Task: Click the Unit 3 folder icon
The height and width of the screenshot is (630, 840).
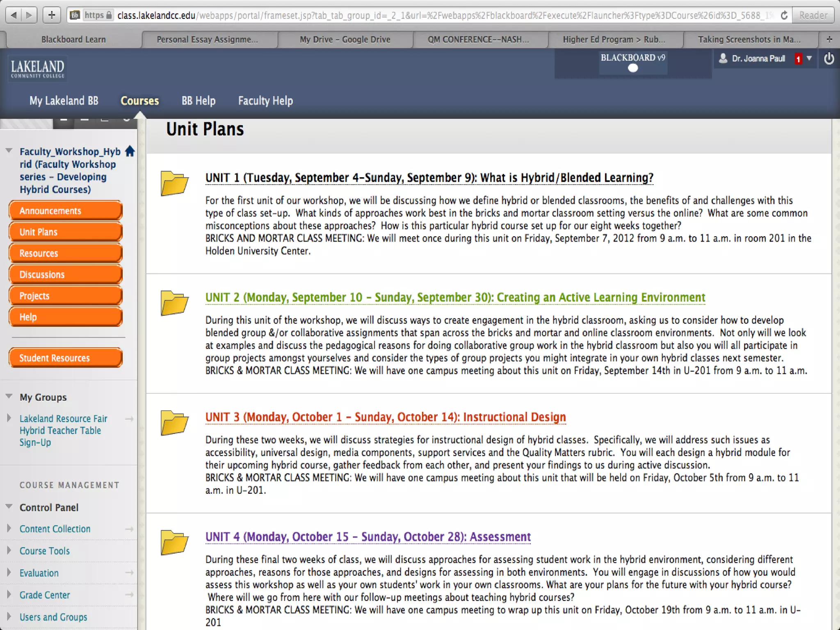Action: coord(174,422)
